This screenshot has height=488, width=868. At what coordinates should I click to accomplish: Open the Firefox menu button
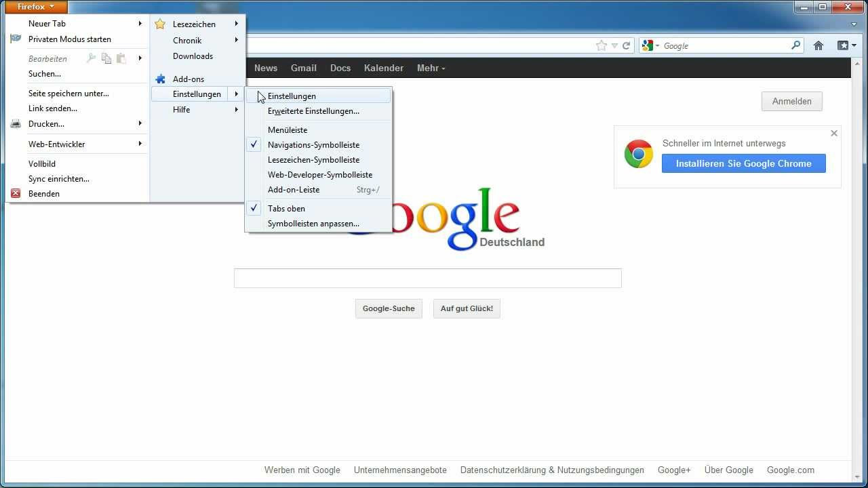click(36, 7)
